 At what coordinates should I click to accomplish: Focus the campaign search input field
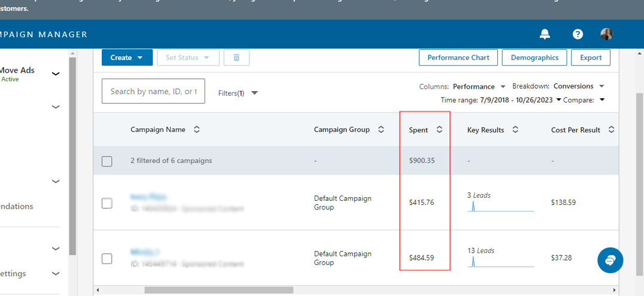tap(153, 91)
